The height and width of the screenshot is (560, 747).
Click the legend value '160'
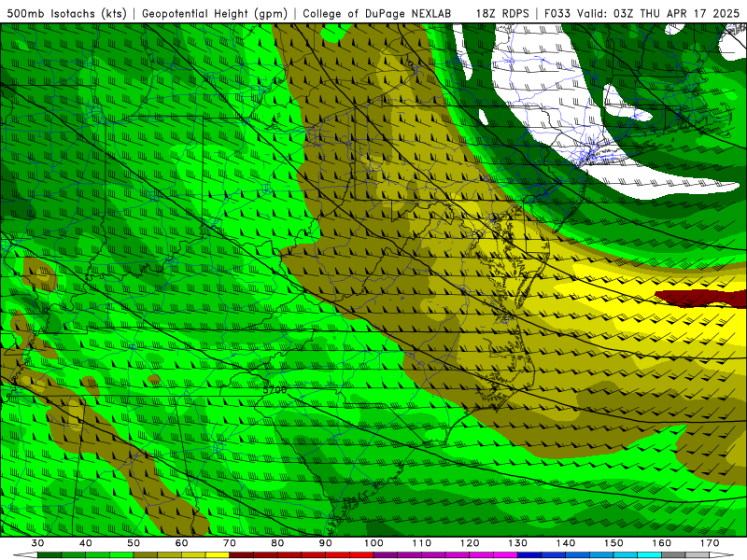662,543
